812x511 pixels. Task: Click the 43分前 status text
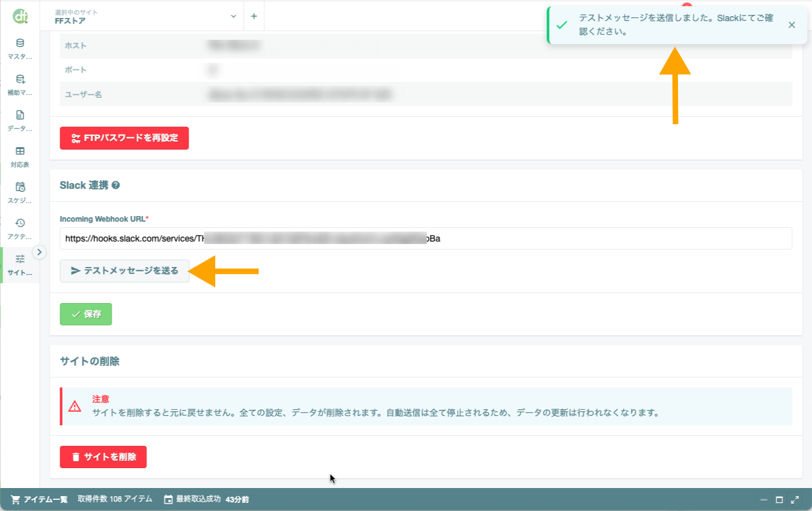(x=237, y=499)
